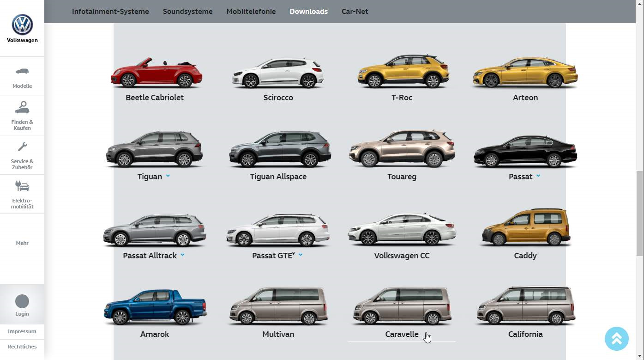Click the page vertical scrollbar thumb
The height and width of the screenshot is (360, 644).
pos(639,213)
